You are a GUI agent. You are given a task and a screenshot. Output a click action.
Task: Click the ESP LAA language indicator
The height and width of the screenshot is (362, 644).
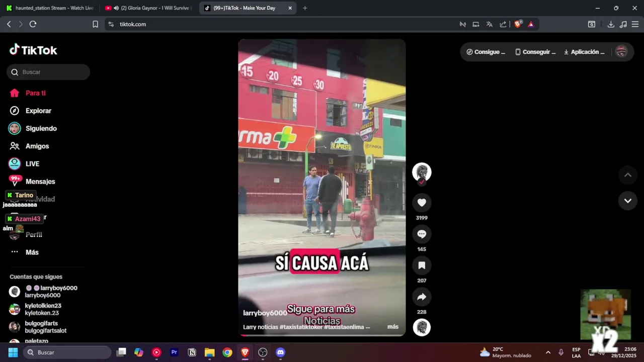click(x=576, y=352)
